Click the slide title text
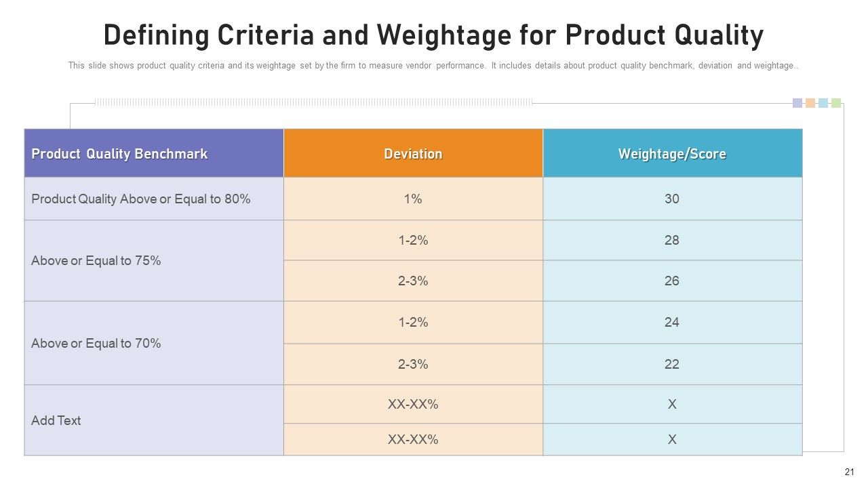868x488 pixels. point(434,36)
